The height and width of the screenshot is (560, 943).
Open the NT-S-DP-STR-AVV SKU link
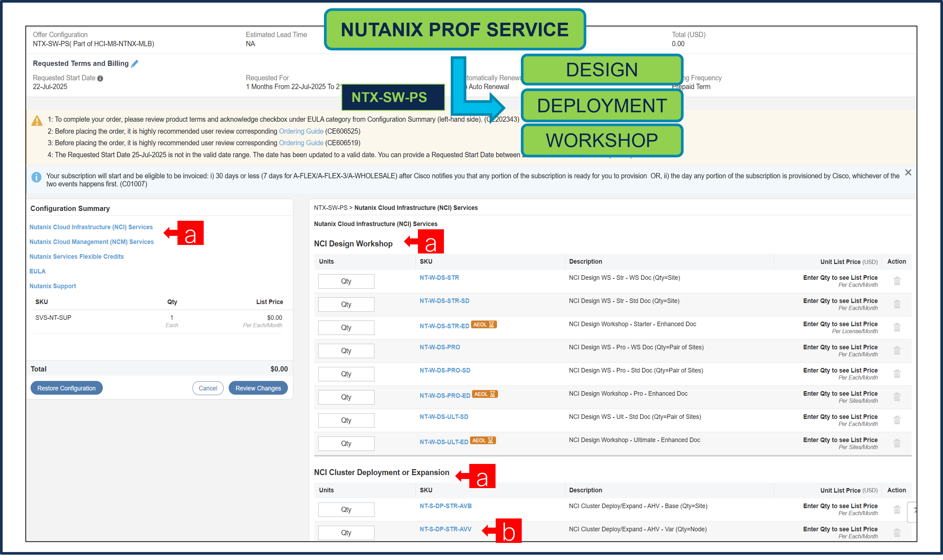[445, 529]
